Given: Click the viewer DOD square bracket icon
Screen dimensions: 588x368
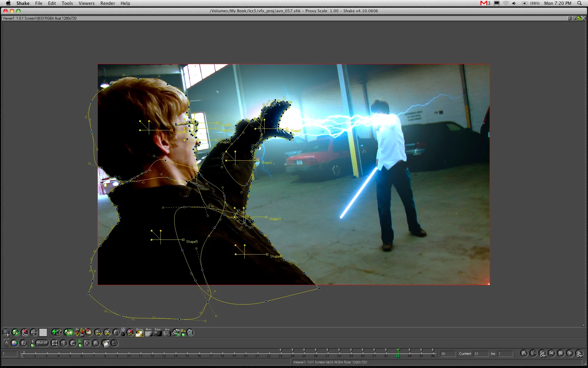Looking at the screenshot, I should [55, 343].
